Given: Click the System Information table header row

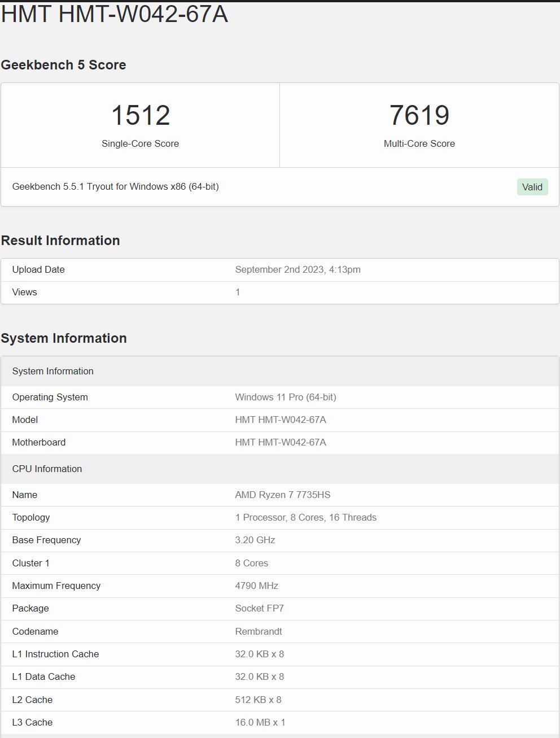Looking at the screenshot, I should [x=280, y=371].
